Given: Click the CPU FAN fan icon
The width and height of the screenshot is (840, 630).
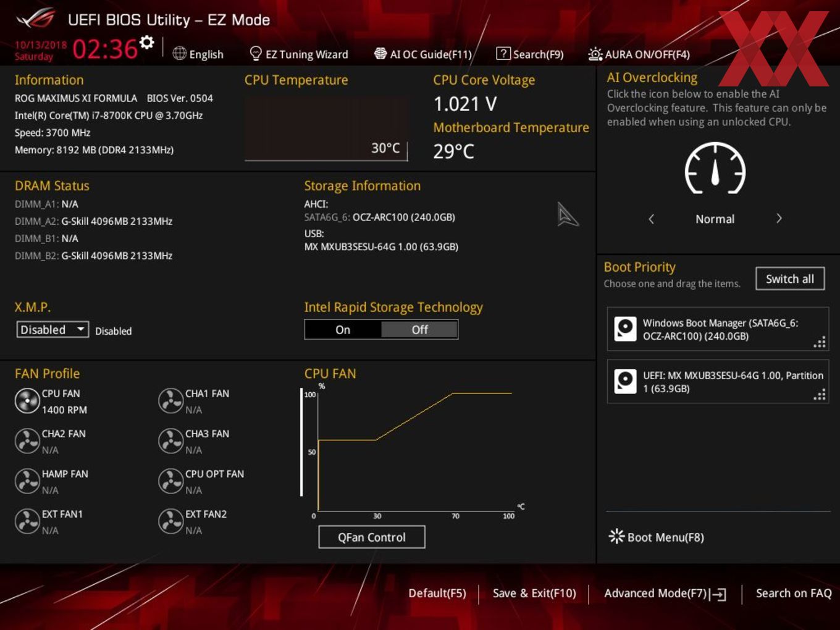Looking at the screenshot, I should (27, 401).
